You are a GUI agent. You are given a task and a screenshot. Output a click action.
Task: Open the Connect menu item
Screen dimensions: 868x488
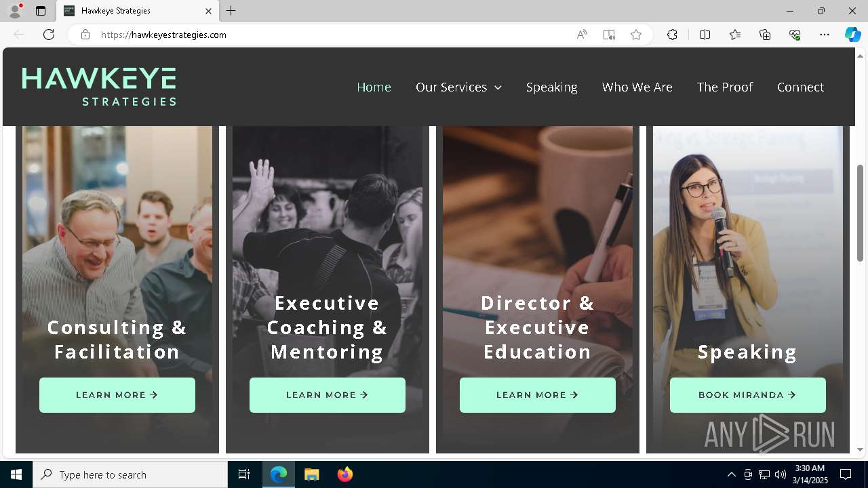pos(800,87)
